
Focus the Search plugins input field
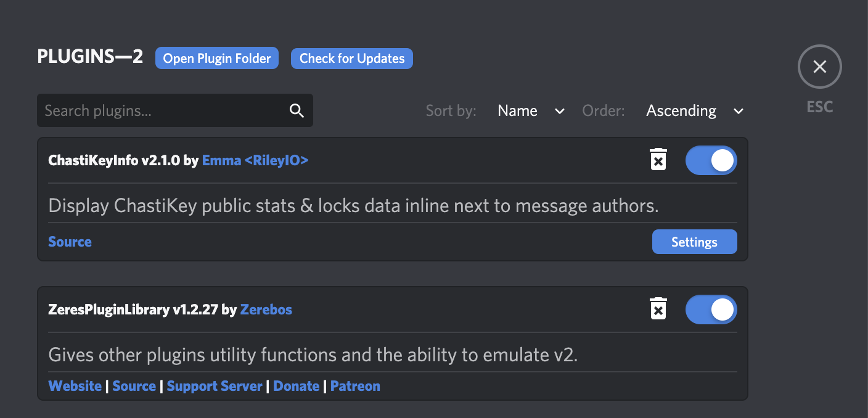tap(175, 110)
